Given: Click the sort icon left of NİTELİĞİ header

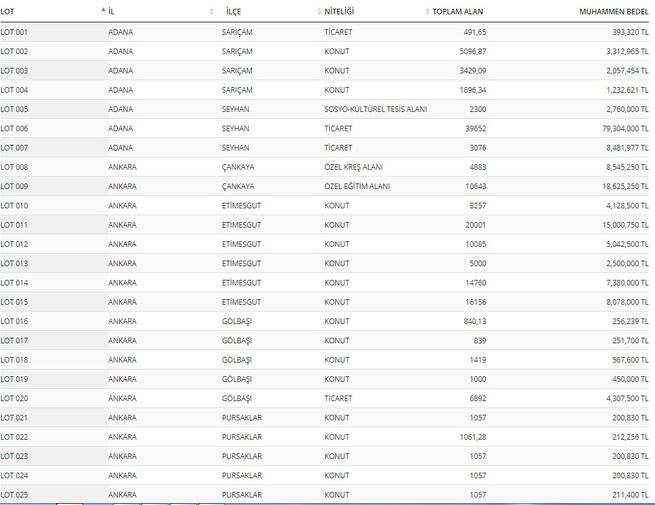Looking at the screenshot, I should (x=318, y=11).
